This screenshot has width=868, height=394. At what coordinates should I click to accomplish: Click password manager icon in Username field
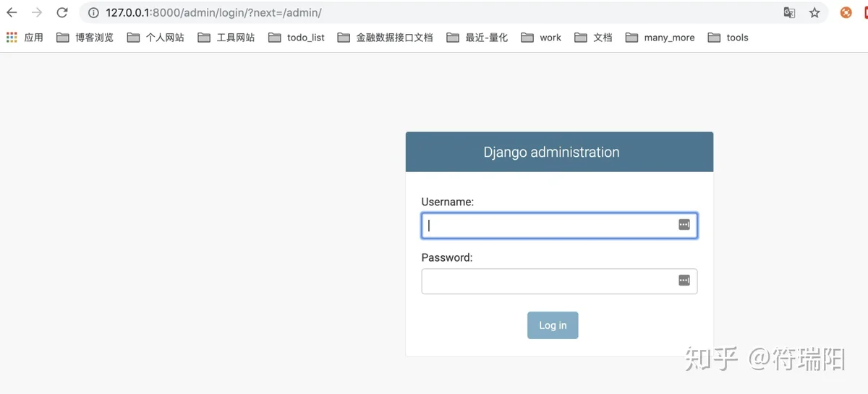[x=684, y=225]
